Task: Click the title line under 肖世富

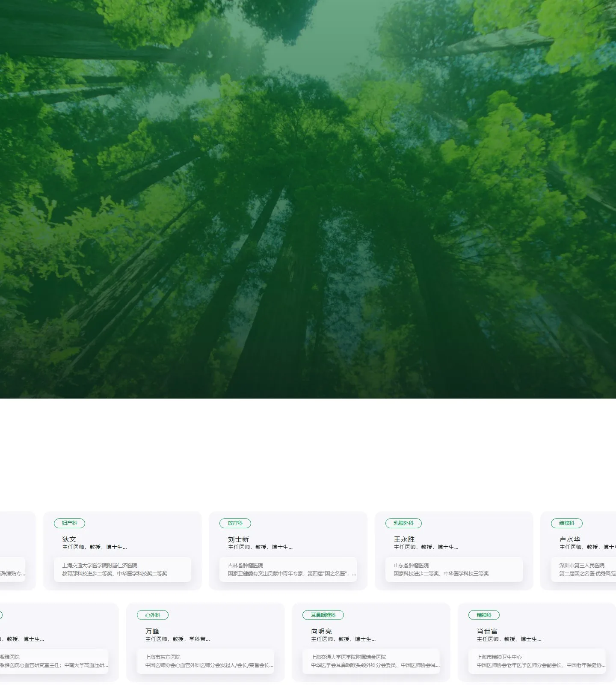Action: (x=509, y=639)
